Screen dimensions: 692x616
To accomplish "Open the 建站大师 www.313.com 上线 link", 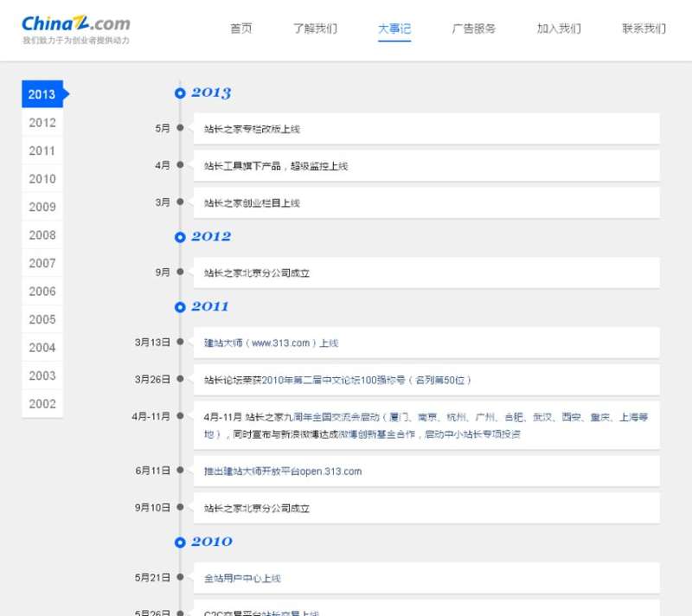I will (271, 343).
